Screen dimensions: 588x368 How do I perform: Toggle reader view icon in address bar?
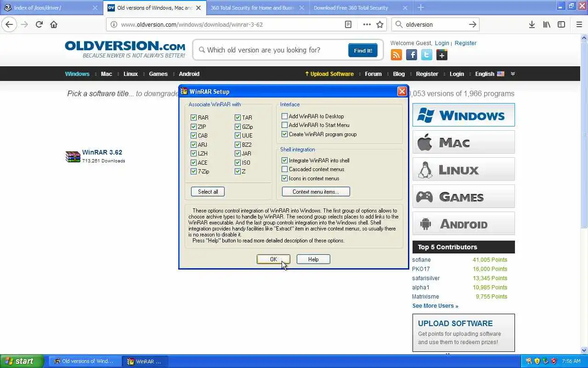[348, 24]
